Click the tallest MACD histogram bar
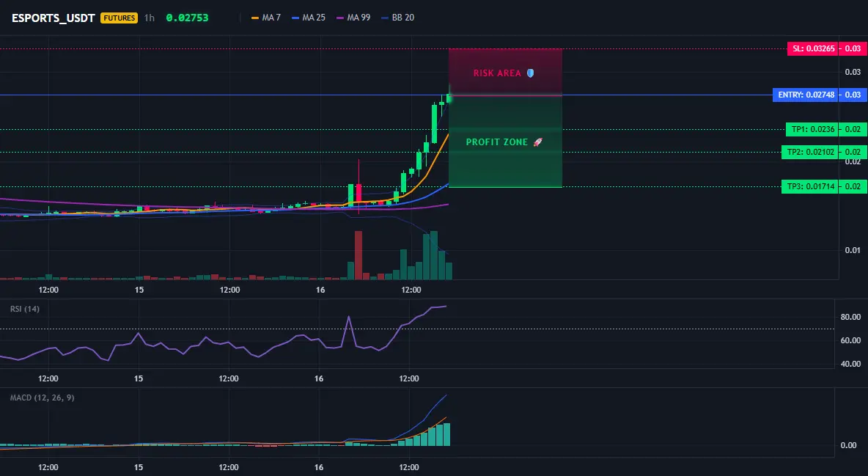 coord(446,434)
